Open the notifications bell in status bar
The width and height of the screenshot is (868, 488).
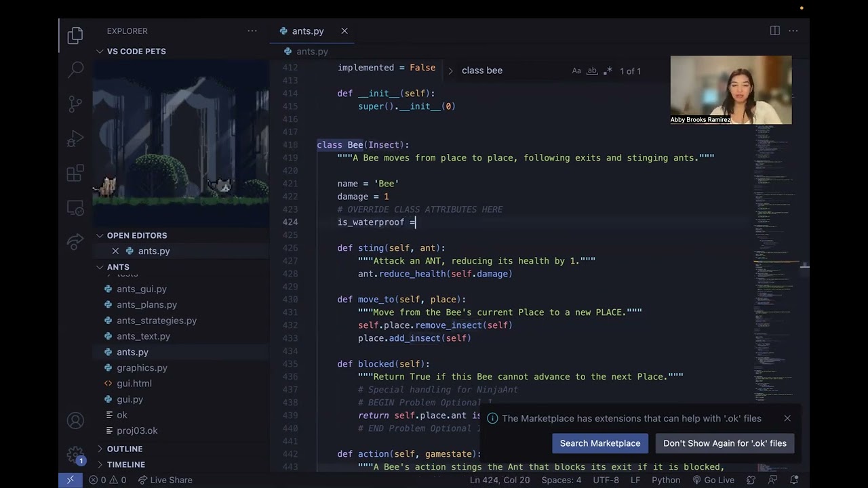click(793, 480)
